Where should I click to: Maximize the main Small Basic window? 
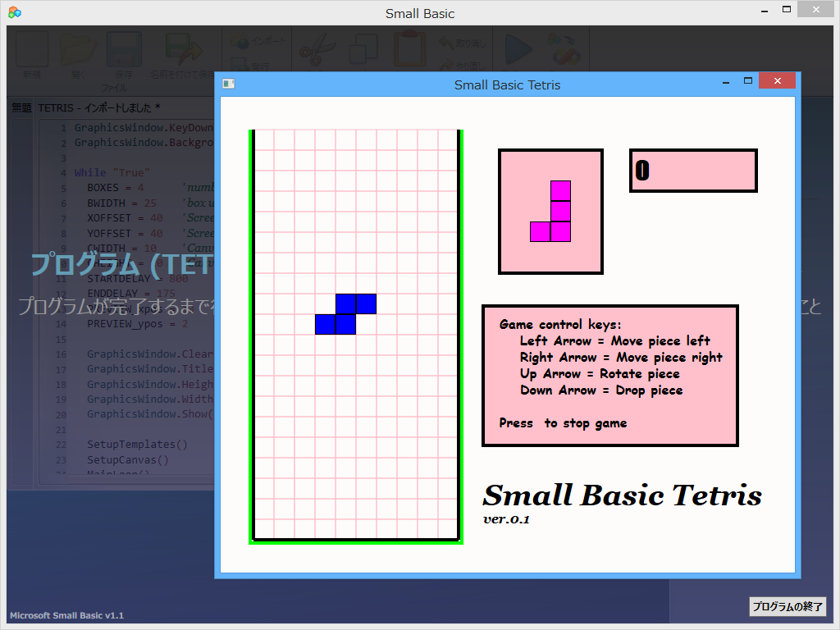tap(787, 9)
